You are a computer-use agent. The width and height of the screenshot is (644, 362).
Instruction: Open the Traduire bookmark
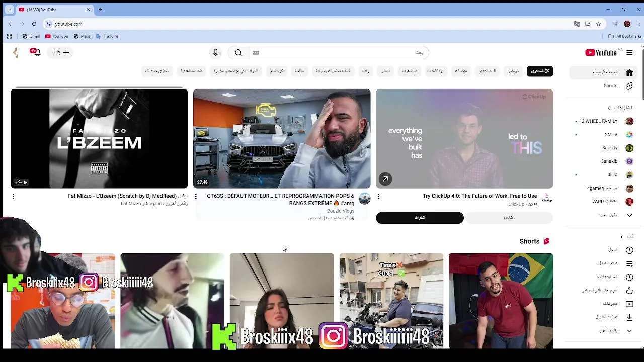(107, 36)
